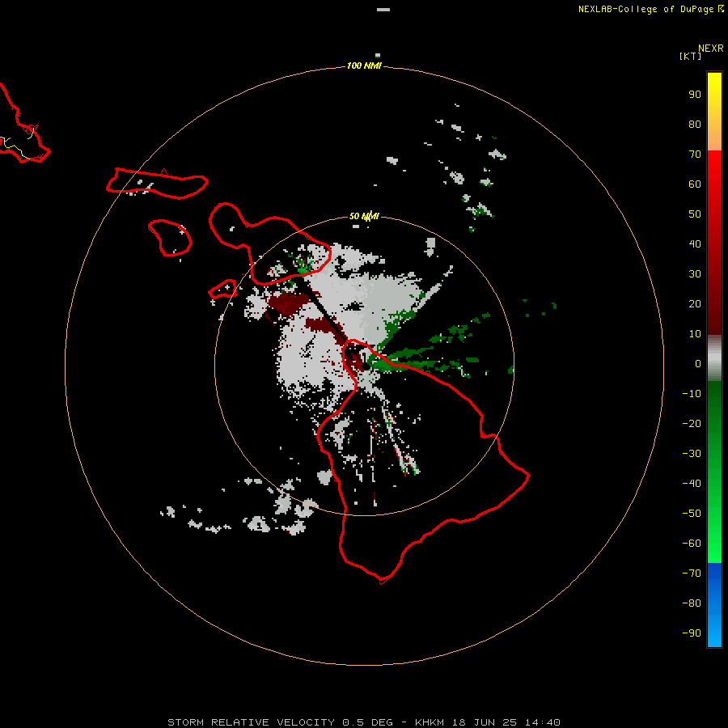Viewport: 728px width, 728px height.
Task: Click the 100 NMI range ring label
Action: coord(364,66)
